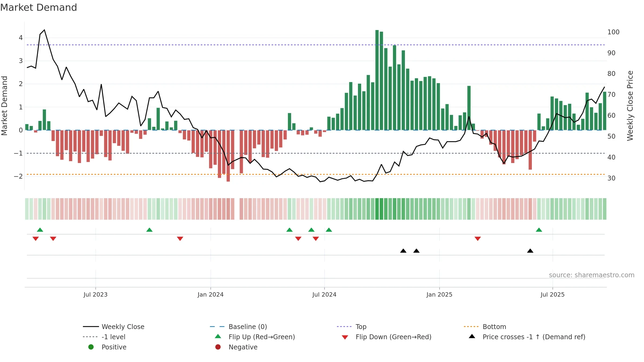Click the source: sharemaestro.com text
This screenshot has height=362, width=644.
click(x=591, y=275)
